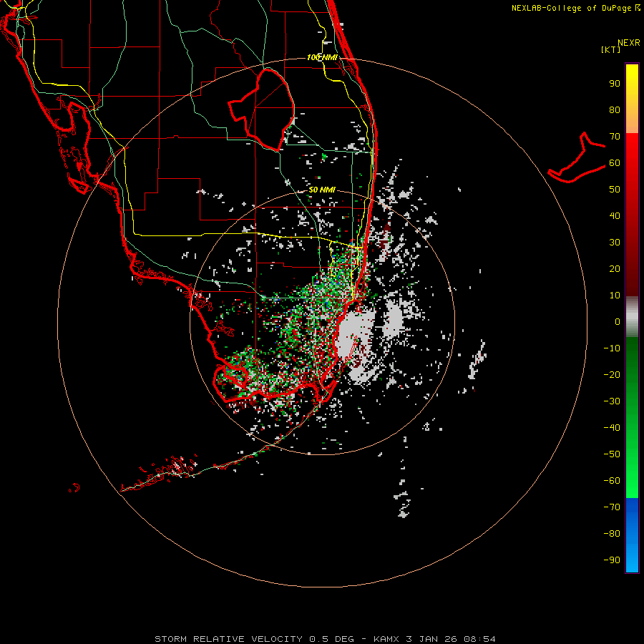Click the -20 knot scale label

click(612, 374)
